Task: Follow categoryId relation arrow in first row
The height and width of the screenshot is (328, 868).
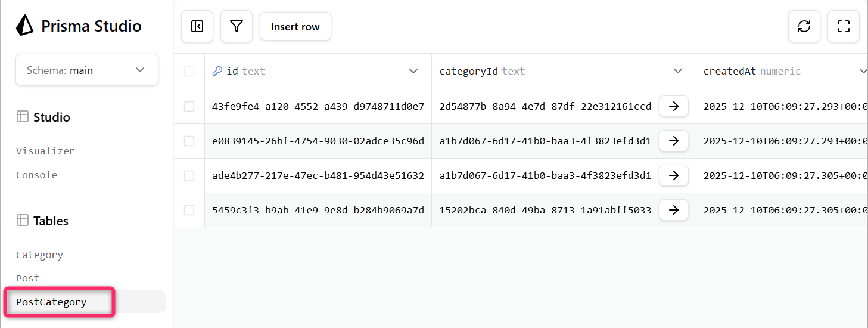Action: click(674, 107)
